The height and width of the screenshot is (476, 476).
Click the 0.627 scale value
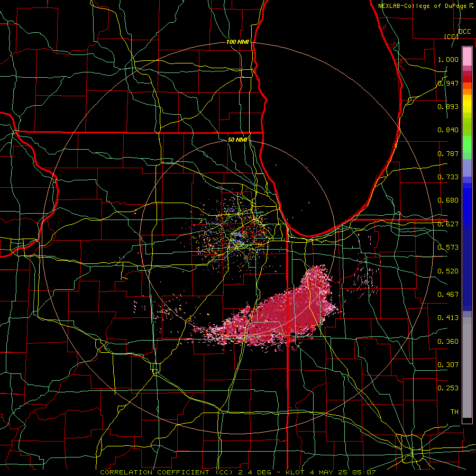(x=448, y=224)
